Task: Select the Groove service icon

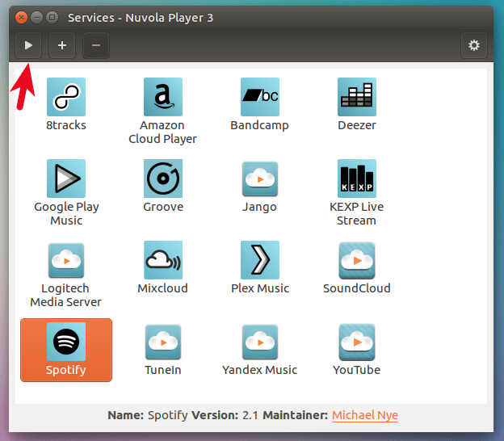Action: tap(162, 179)
